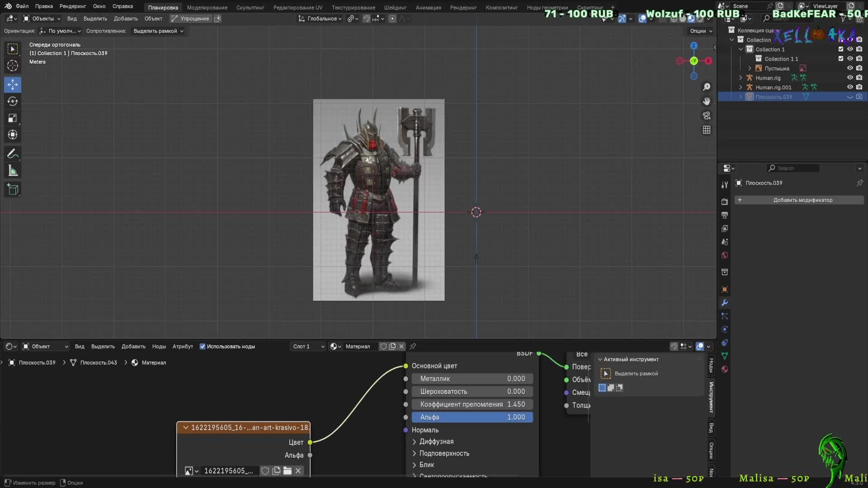Screen dimensions: 868x488
Task: Open the Рендеринг menu
Action: (73, 6)
